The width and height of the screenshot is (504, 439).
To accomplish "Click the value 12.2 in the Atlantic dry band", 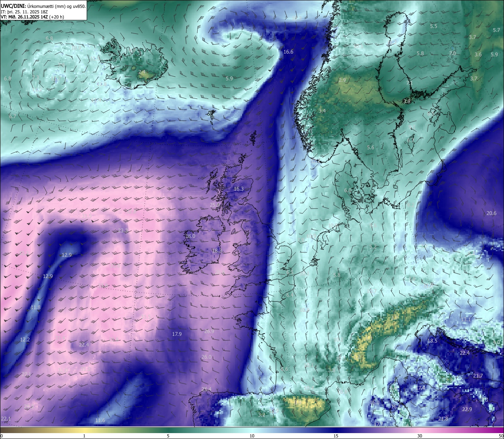I will coord(25,340).
